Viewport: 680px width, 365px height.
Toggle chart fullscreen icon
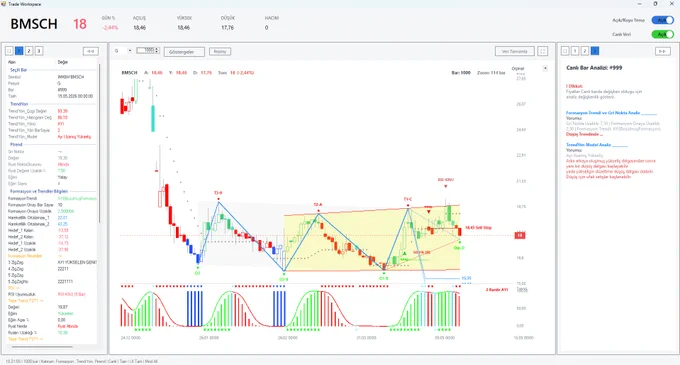tap(543, 51)
